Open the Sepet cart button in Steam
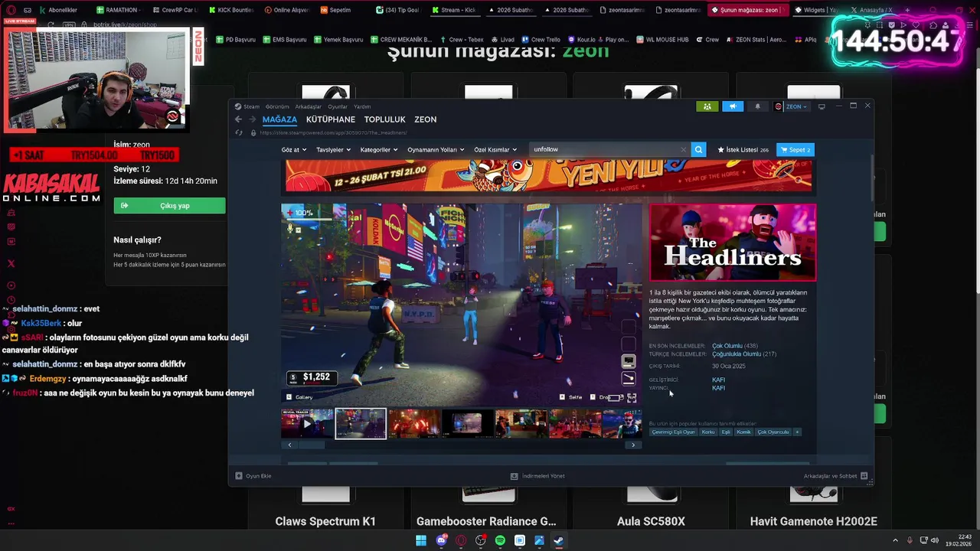Screen dimensions: 980x551 (795, 150)
